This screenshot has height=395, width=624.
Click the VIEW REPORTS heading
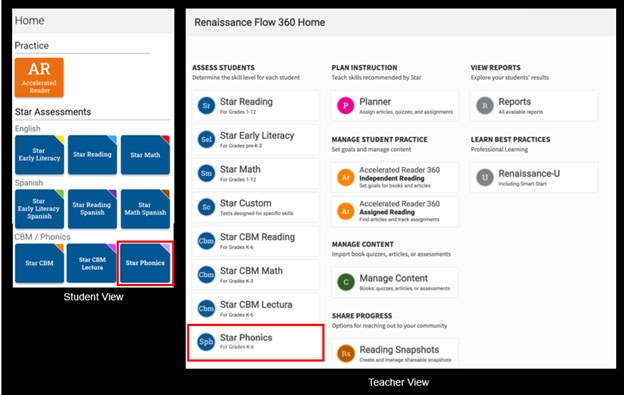(495, 68)
